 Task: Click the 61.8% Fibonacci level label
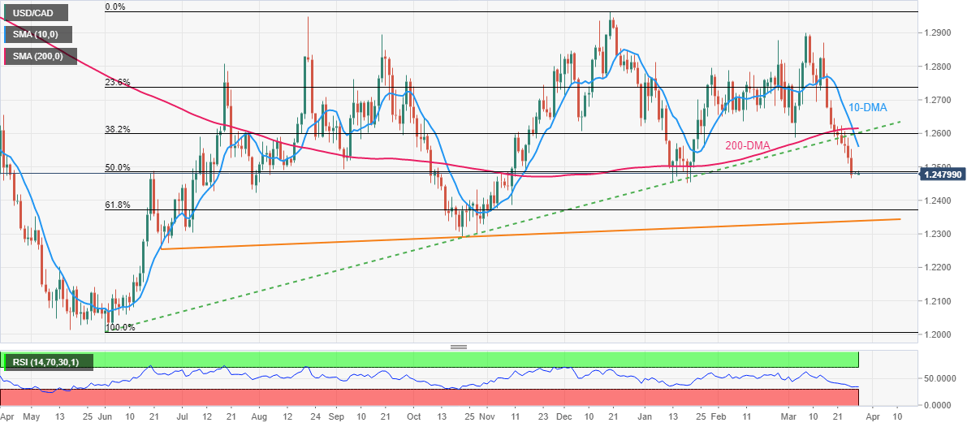(118, 205)
